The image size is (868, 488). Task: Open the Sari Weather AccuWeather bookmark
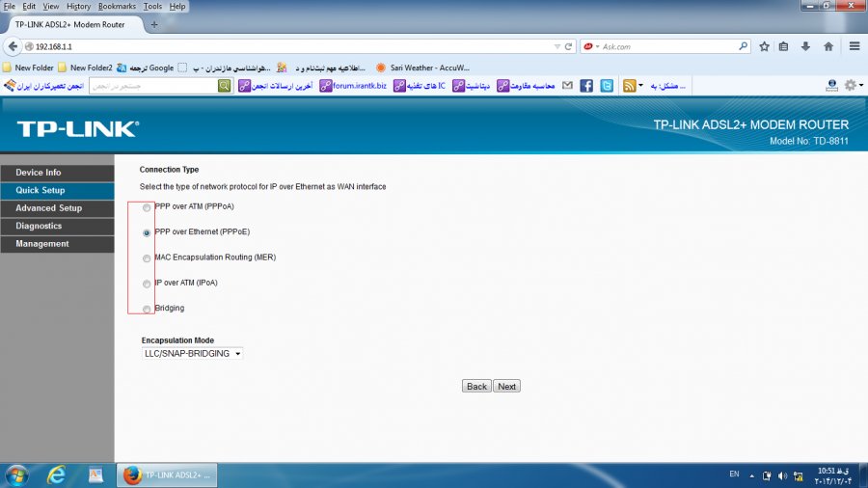coord(422,68)
